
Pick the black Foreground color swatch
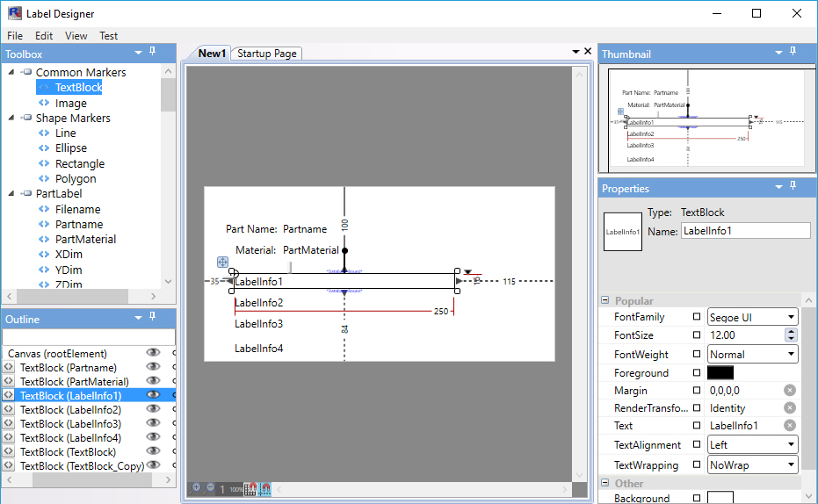720,372
